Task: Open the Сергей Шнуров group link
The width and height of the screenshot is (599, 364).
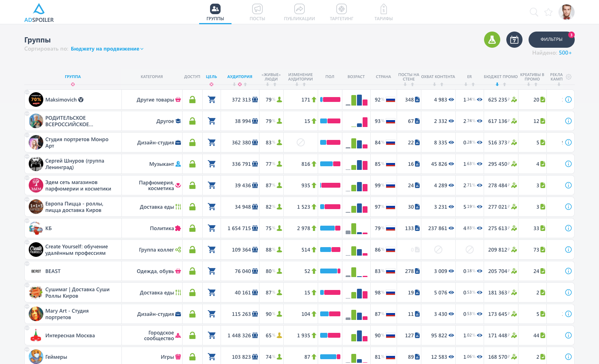Action: tap(74, 164)
